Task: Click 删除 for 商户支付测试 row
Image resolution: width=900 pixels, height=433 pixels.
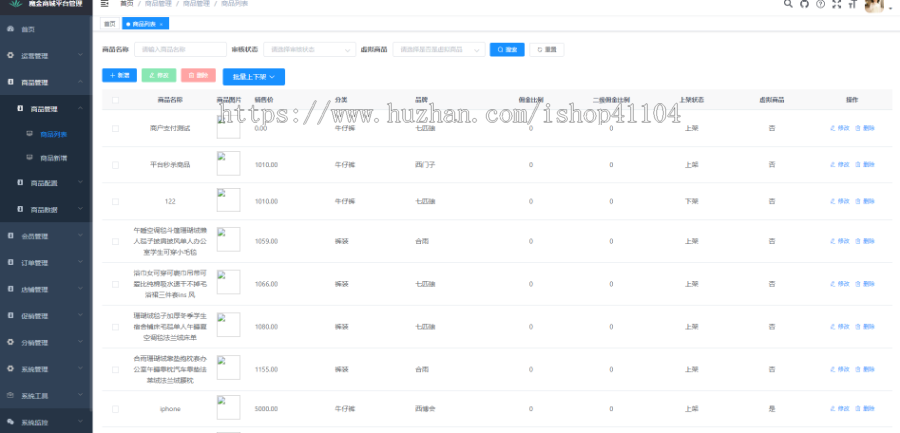Action: pyautogui.click(x=866, y=128)
